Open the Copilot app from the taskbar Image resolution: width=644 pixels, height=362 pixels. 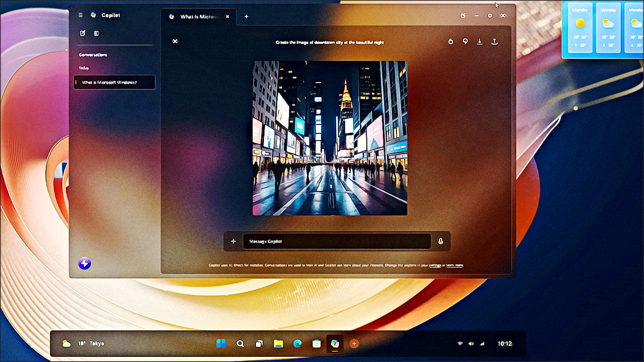pos(335,344)
